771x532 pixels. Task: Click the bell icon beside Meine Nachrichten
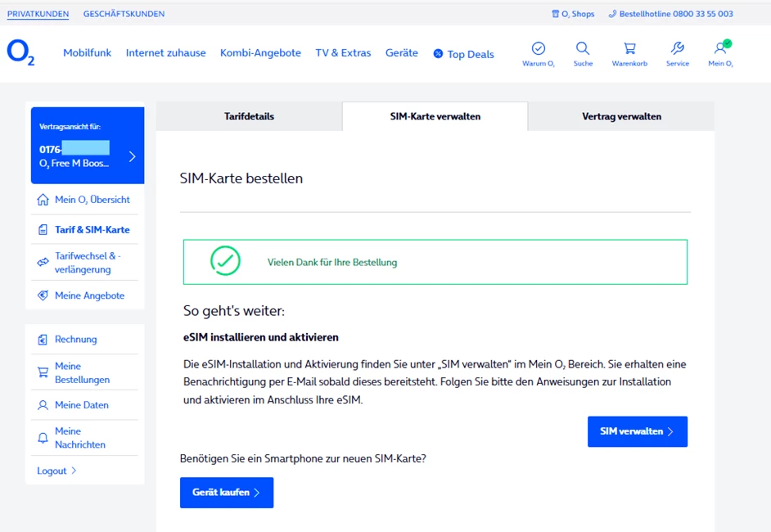43,438
